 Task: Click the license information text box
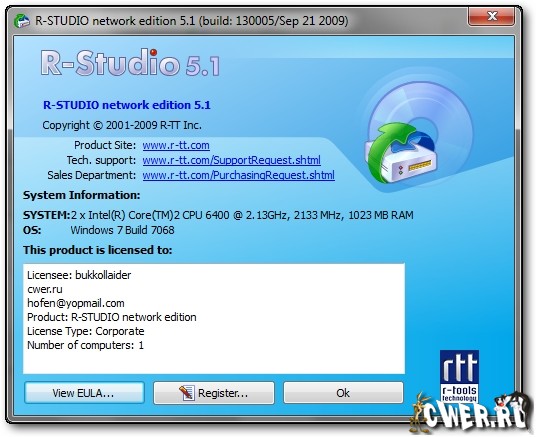point(214,319)
